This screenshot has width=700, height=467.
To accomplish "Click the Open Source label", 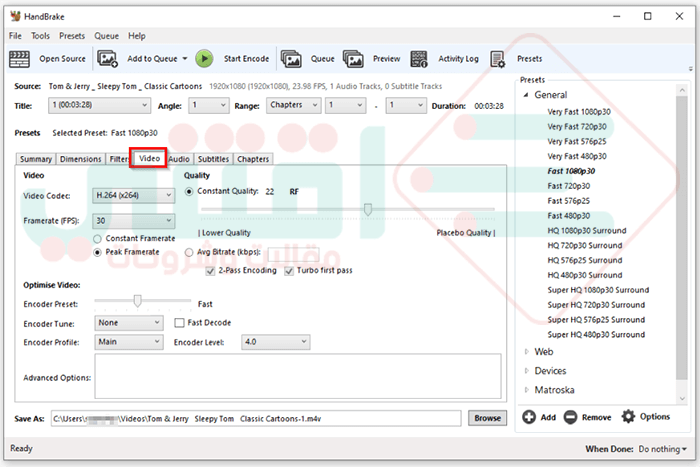I will click(x=62, y=59).
